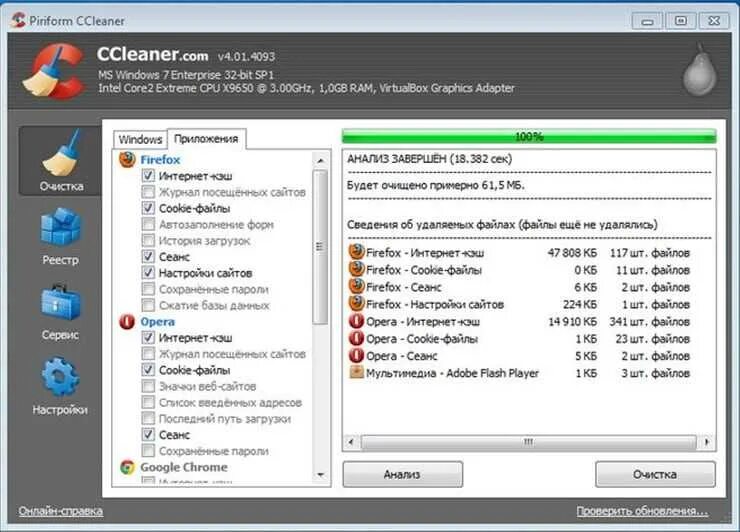Uncheck Firefox Настройки сайтов checkbox
Viewport: 740px width, 532px height.
[x=148, y=272]
